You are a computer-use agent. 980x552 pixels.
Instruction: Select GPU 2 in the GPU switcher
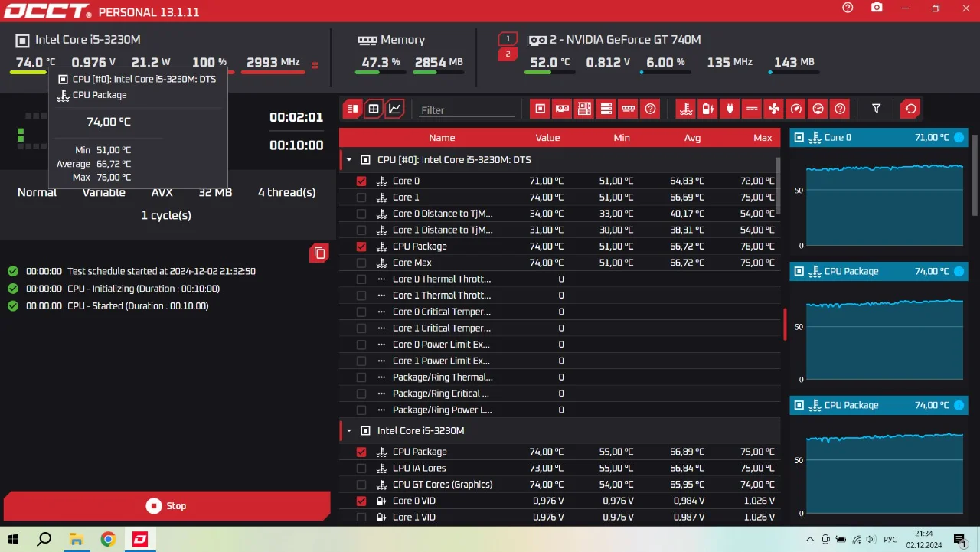tap(508, 54)
